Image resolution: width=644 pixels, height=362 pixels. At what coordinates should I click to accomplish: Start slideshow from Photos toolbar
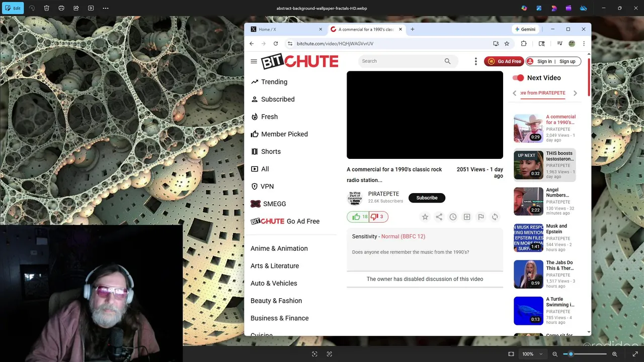(91, 8)
